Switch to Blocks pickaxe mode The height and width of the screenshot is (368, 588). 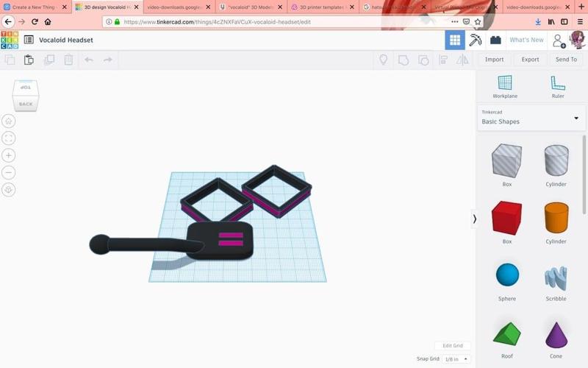475,40
